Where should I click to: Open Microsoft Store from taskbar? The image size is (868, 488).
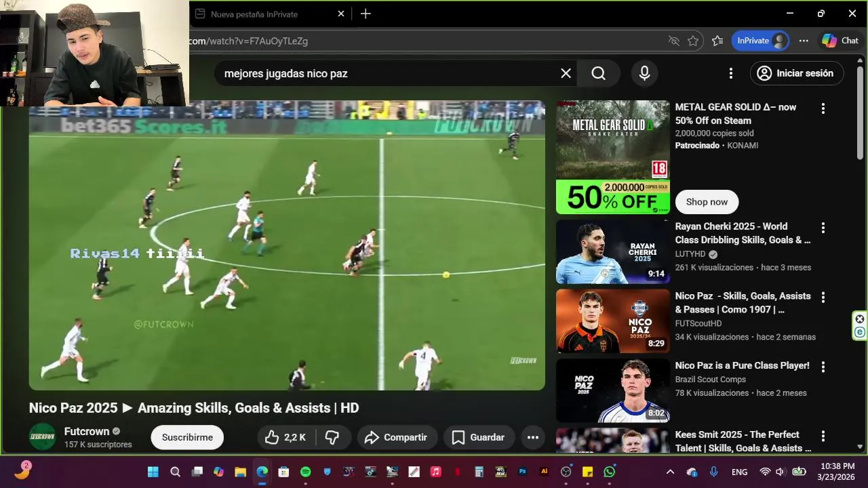283,472
